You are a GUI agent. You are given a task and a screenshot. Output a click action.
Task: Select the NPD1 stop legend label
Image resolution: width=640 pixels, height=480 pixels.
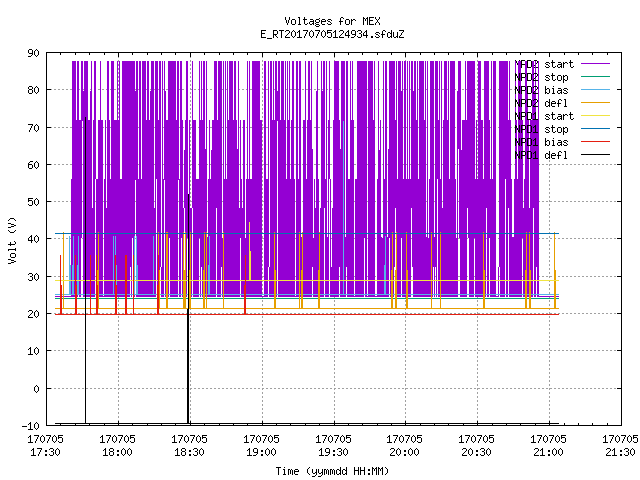point(541,129)
